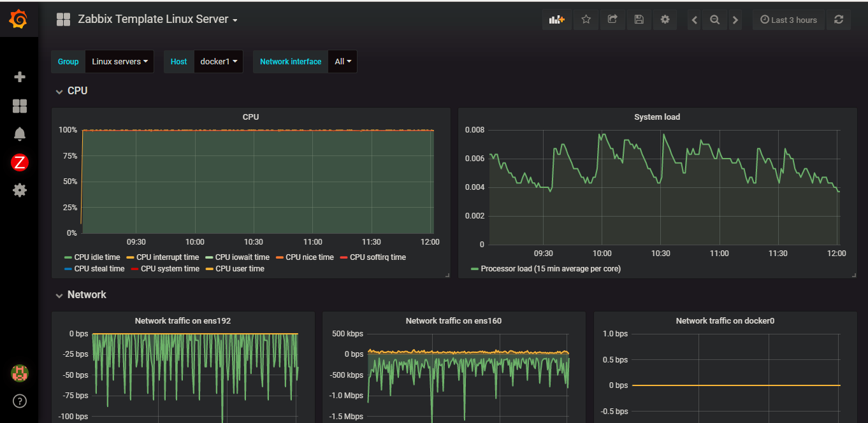Open the Last 3 hours time picker

coord(788,20)
